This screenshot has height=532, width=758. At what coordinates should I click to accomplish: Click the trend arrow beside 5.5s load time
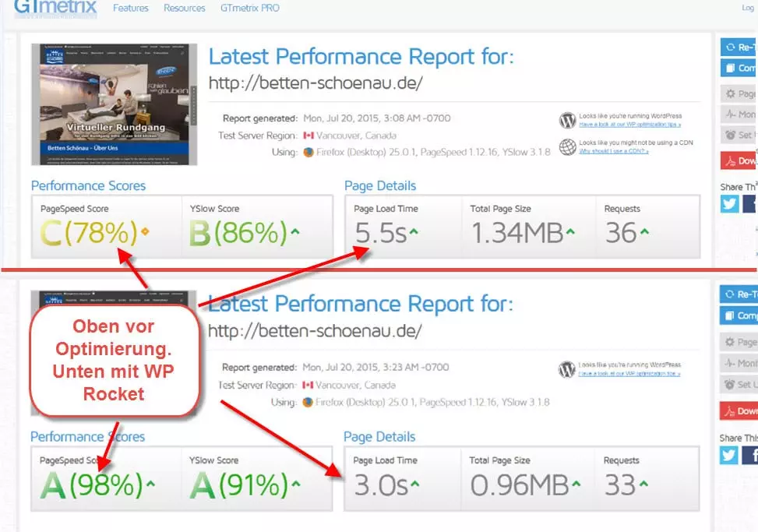[414, 232]
